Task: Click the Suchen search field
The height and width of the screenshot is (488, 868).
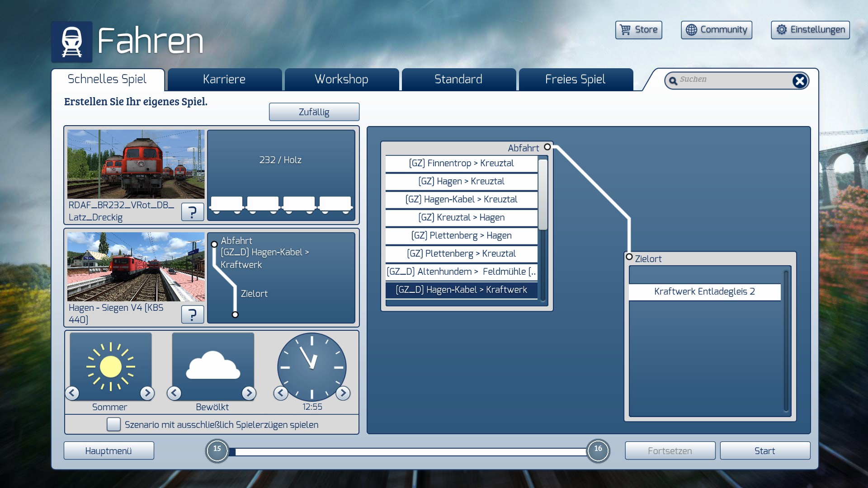Action: click(x=732, y=80)
